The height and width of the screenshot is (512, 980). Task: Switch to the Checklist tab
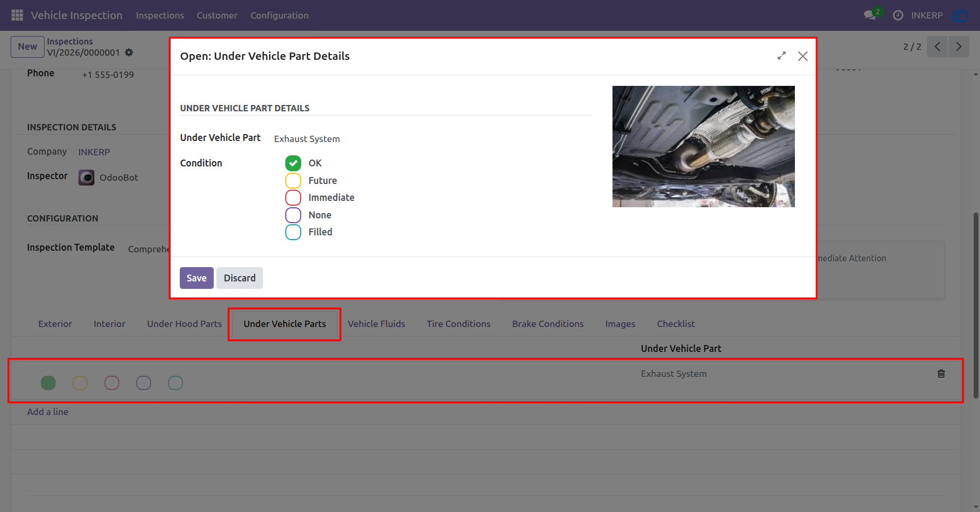676,324
